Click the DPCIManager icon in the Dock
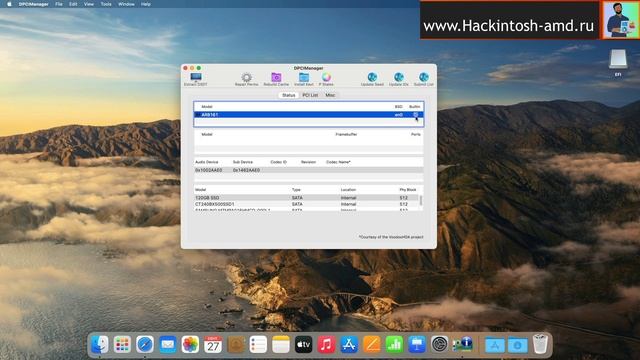This screenshot has width=640, height=360. [462, 345]
